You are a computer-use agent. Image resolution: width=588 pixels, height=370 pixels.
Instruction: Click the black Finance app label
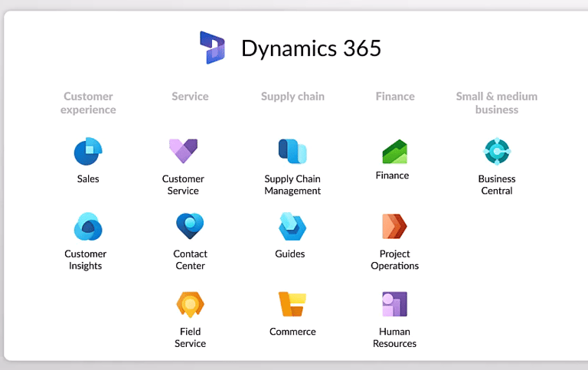click(x=392, y=175)
